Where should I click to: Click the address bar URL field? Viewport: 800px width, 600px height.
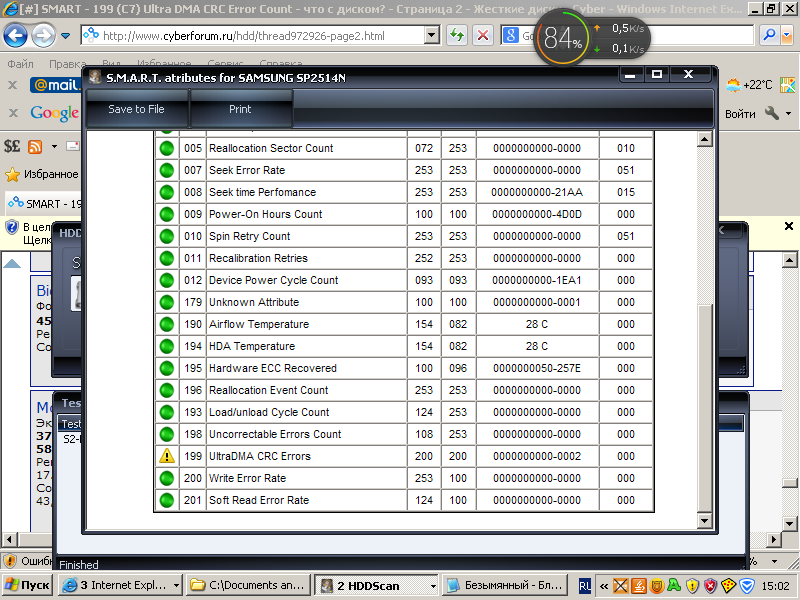(x=260, y=35)
